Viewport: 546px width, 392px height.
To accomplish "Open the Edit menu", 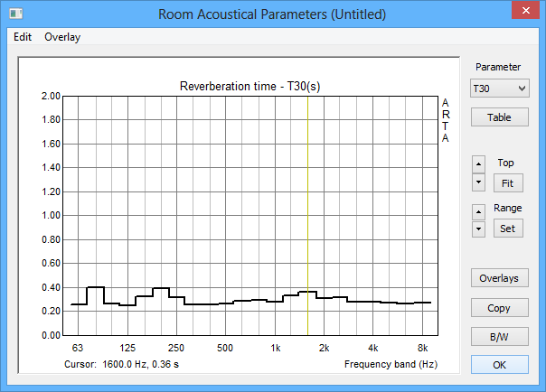I will 23,37.
